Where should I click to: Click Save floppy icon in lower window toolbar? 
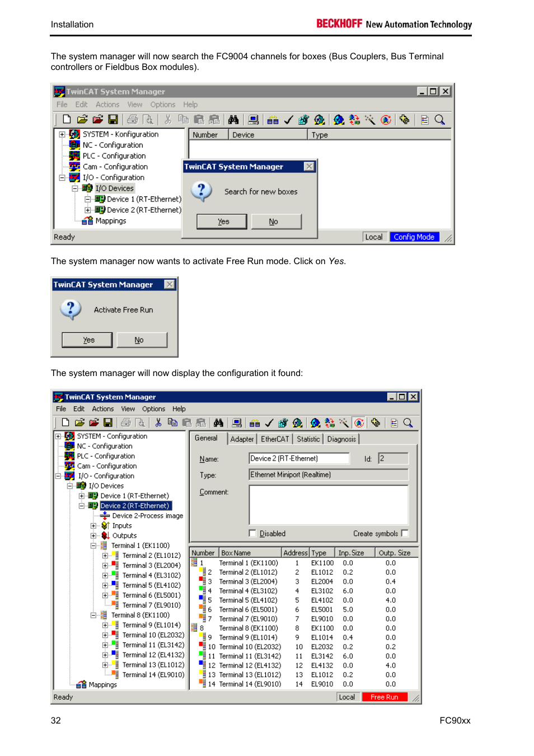coord(108,423)
